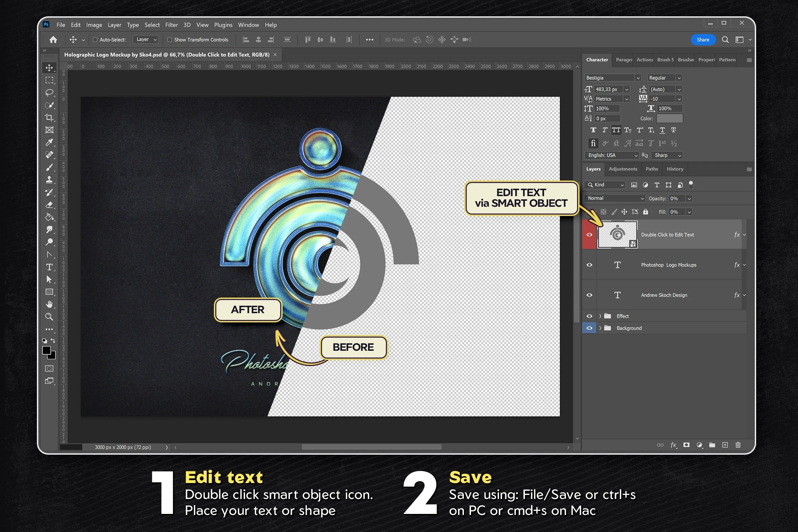Check Show Transform Controls
The height and width of the screenshot is (532, 798).
click(170, 40)
